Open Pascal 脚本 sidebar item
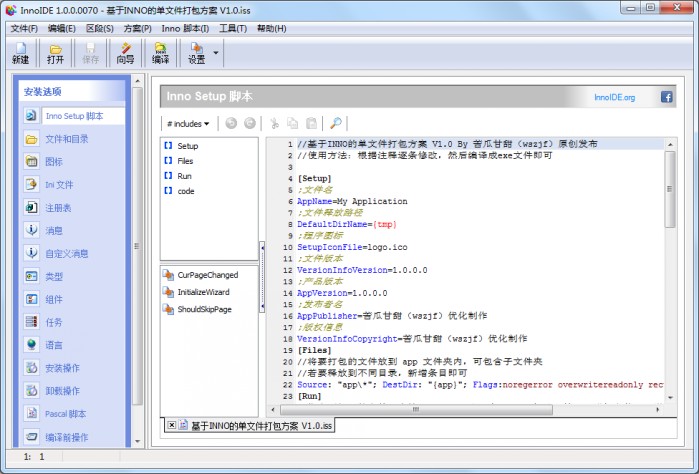Image resolution: width=699 pixels, height=474 pixels. coord(65,414)
